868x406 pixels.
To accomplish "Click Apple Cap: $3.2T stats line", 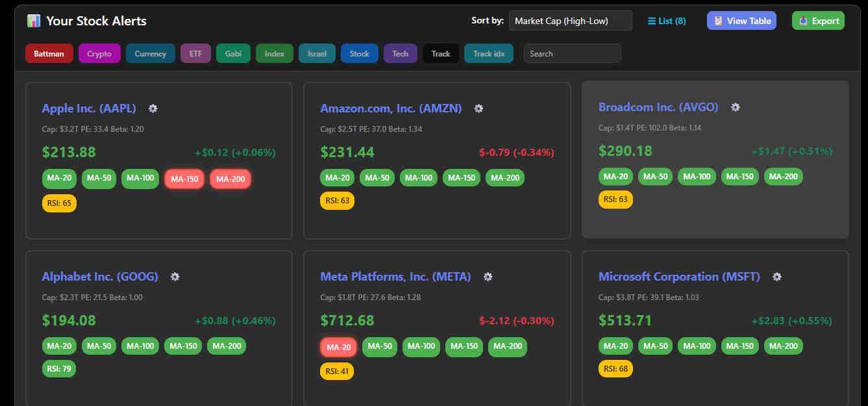I will click(x=93, y=129).
